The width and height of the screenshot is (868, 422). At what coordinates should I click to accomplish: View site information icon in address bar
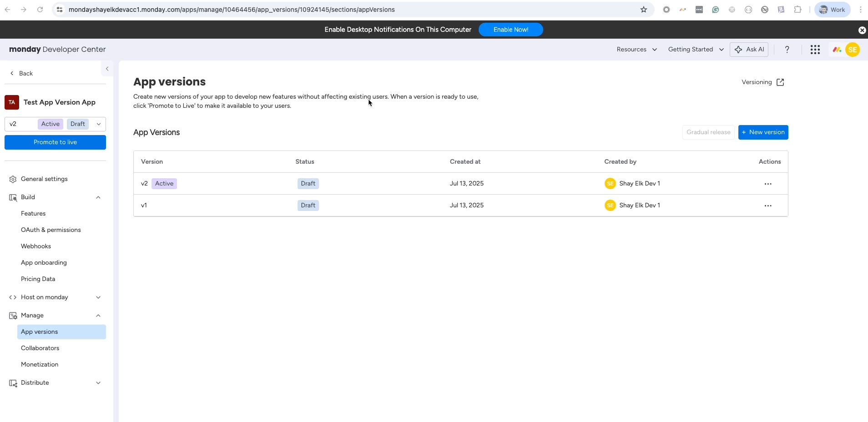coord(60,10)
